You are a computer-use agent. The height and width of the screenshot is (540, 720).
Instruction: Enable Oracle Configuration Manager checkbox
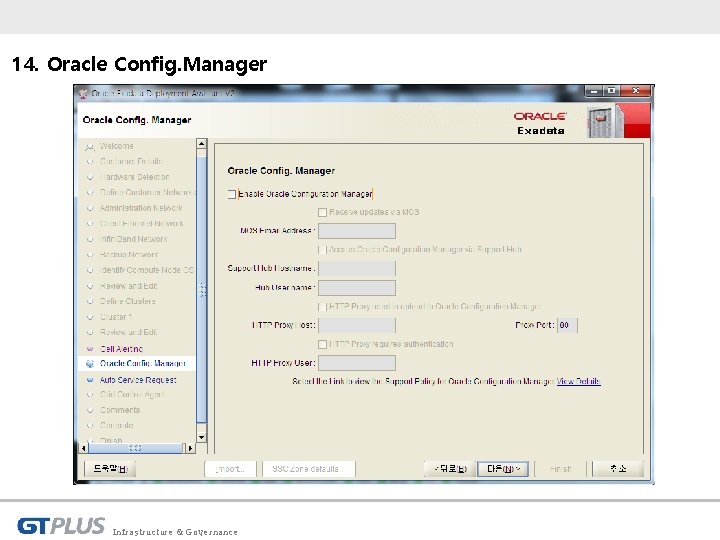coord(232,194)
